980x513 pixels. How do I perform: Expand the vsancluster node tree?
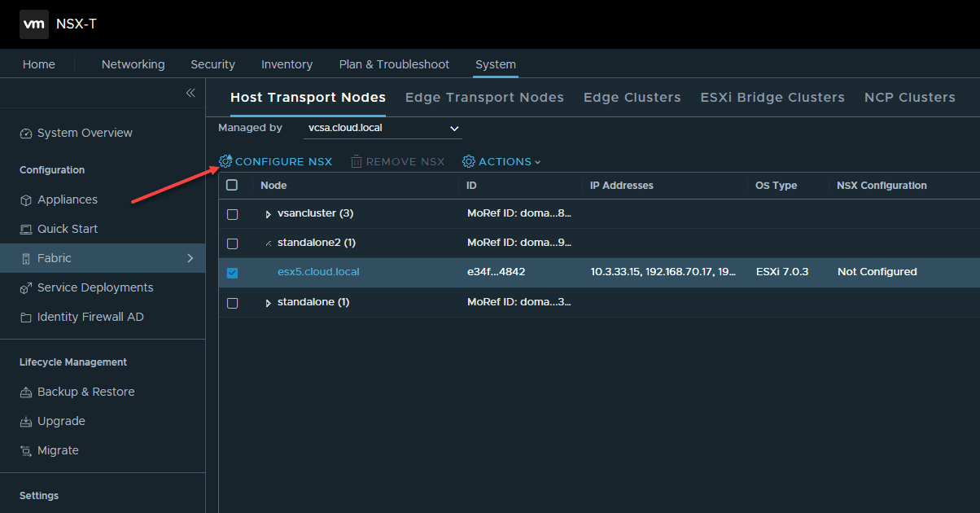(x=269, y=214)
